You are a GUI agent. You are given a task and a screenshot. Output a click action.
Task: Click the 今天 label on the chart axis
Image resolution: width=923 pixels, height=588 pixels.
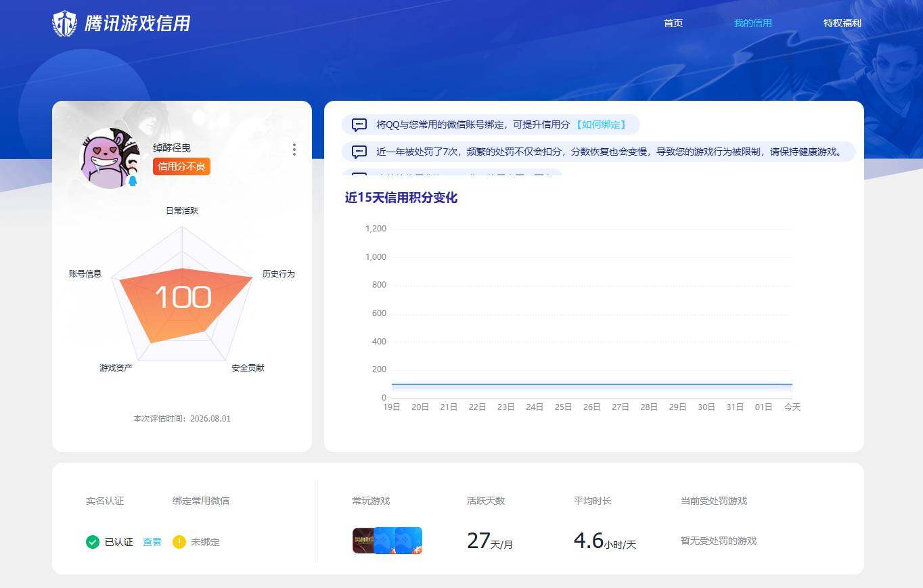pos(792,407)
